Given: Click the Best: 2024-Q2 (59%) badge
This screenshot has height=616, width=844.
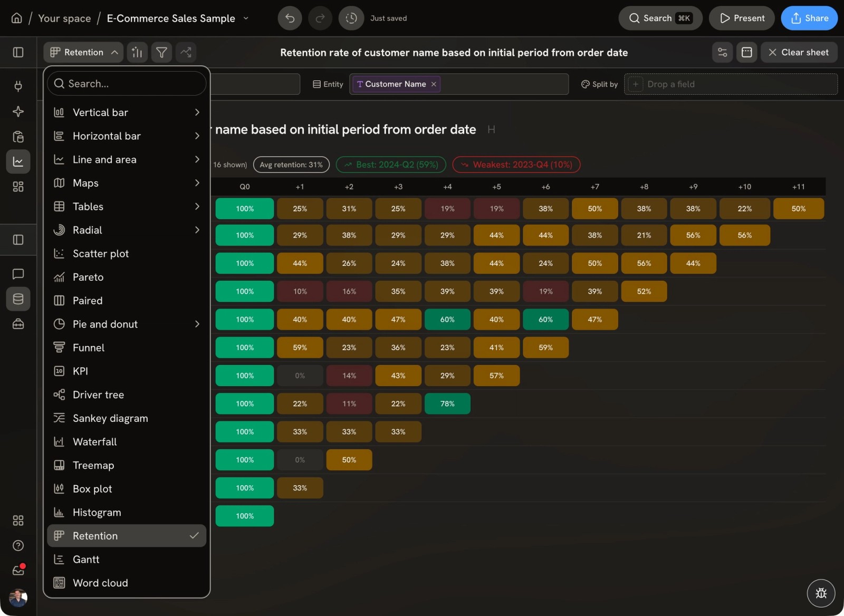Looking at the screenshot, I should [x=391, y=165].
